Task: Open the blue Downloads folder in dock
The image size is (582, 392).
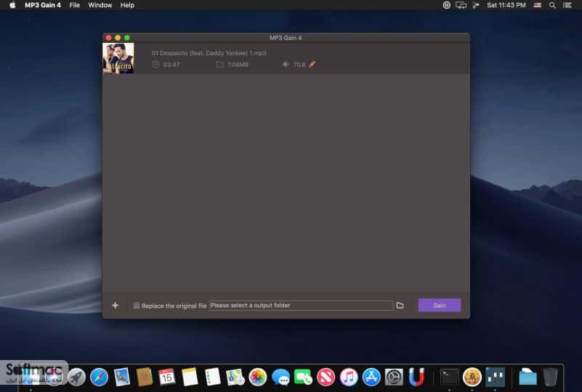Action: (x=528, y=377)
